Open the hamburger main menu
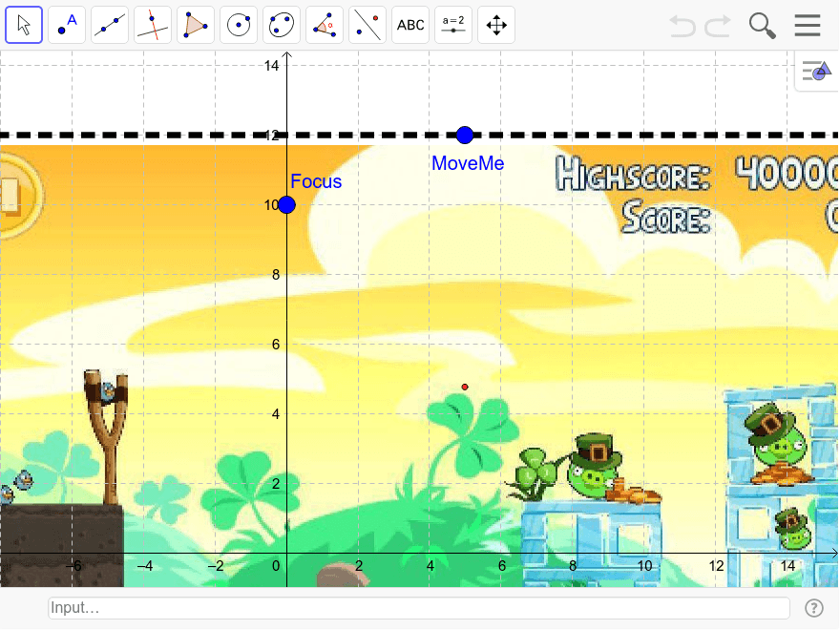Viewport: 840px width, 630px height. (x=808, y=25)
